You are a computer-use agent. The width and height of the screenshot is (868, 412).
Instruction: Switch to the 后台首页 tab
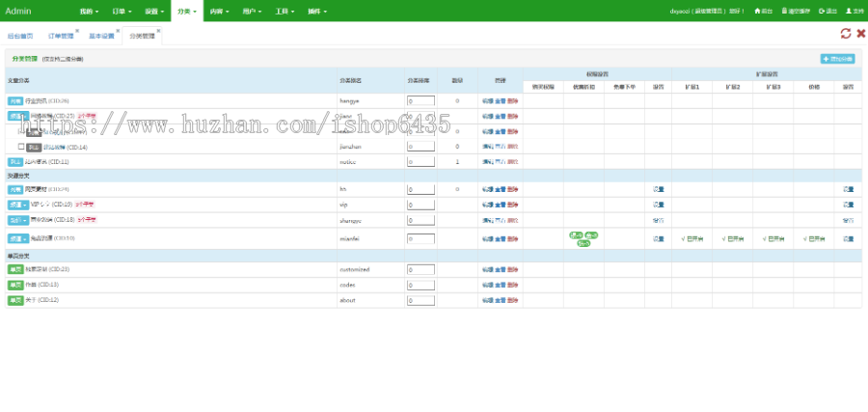tap(20, 36)
